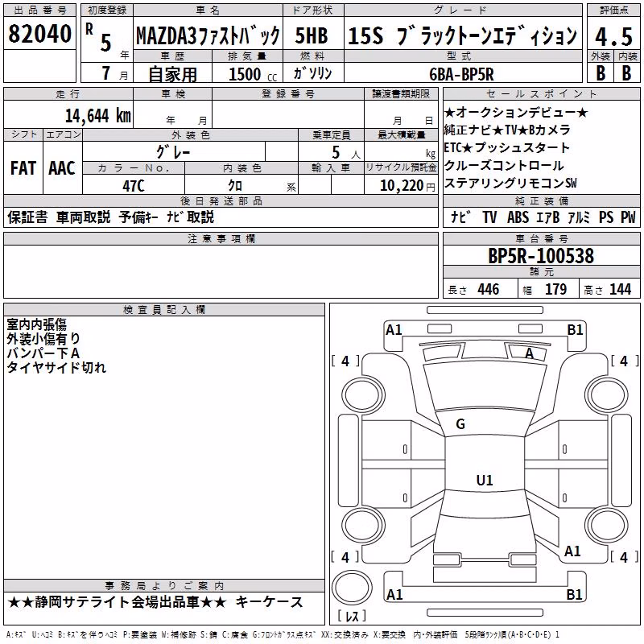The width and height of the screenshot is (644, 644).
Task: Click the U1 dent mark on the roof
Action: click(485, 480)
